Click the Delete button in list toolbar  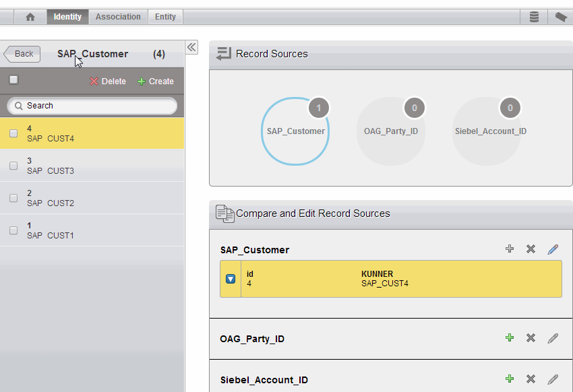click(x=108, y=81)
